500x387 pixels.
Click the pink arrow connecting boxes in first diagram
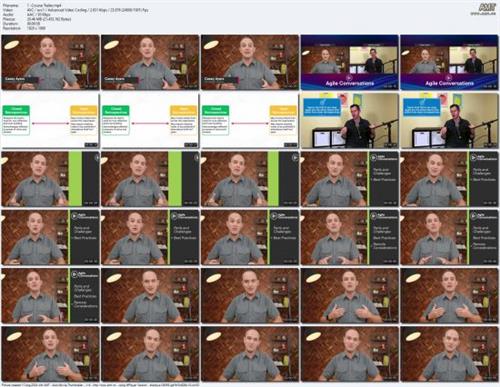pyautogui.click(x=50, y=123)
